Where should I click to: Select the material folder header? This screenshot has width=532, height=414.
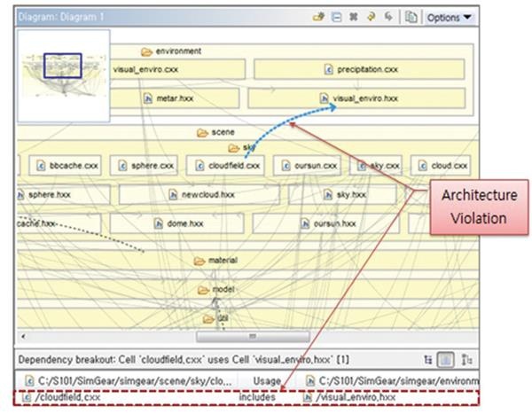coord(215,261)
